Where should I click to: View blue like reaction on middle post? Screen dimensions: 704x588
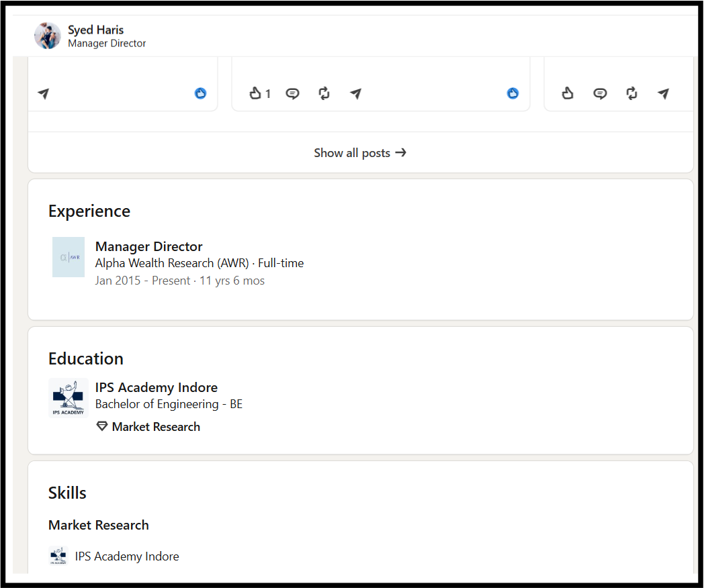coord(513,93)
